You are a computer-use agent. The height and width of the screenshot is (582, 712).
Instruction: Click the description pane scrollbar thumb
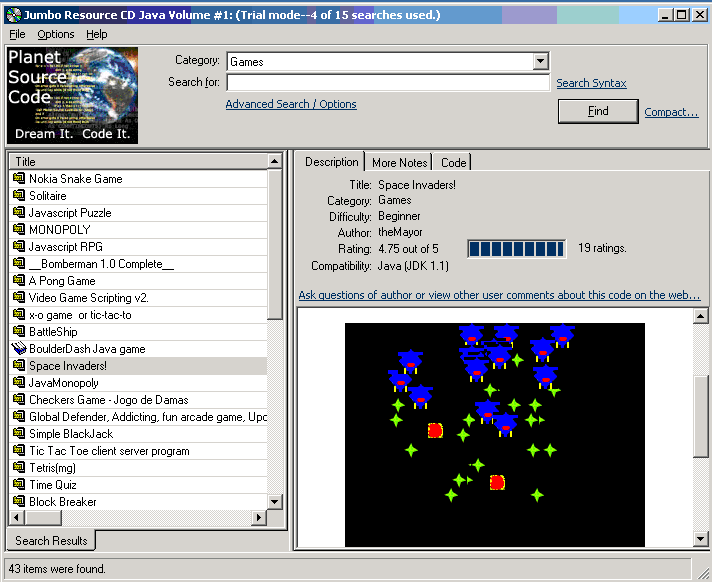(701, 416)
